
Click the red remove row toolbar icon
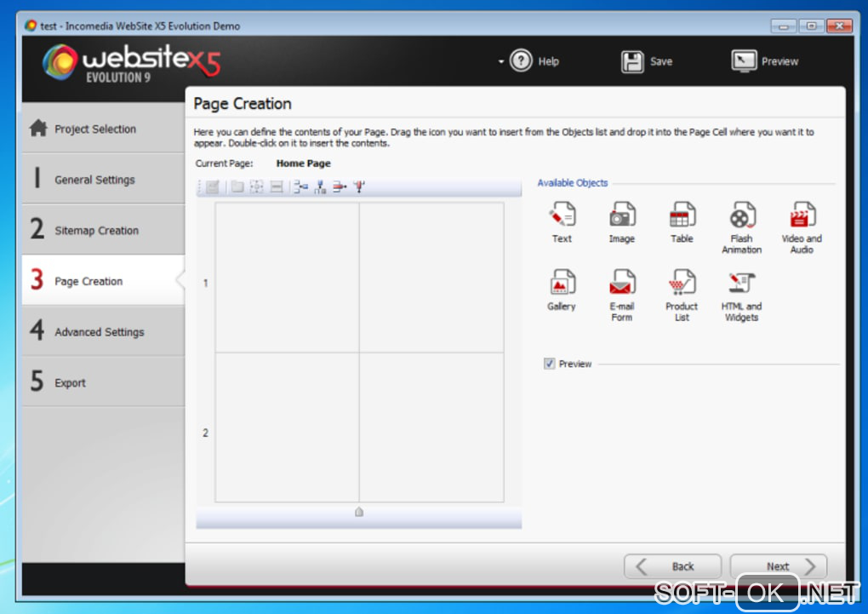tap(340, 186)
